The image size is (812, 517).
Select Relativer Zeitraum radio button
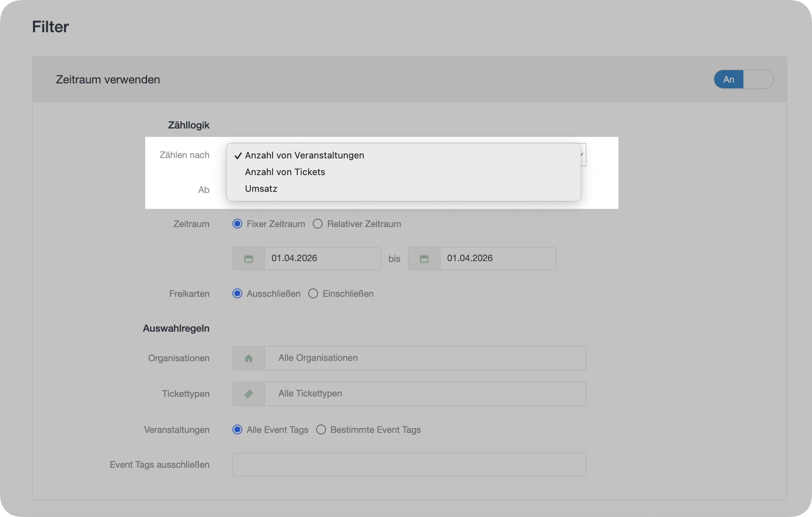(x=318, y=224)
